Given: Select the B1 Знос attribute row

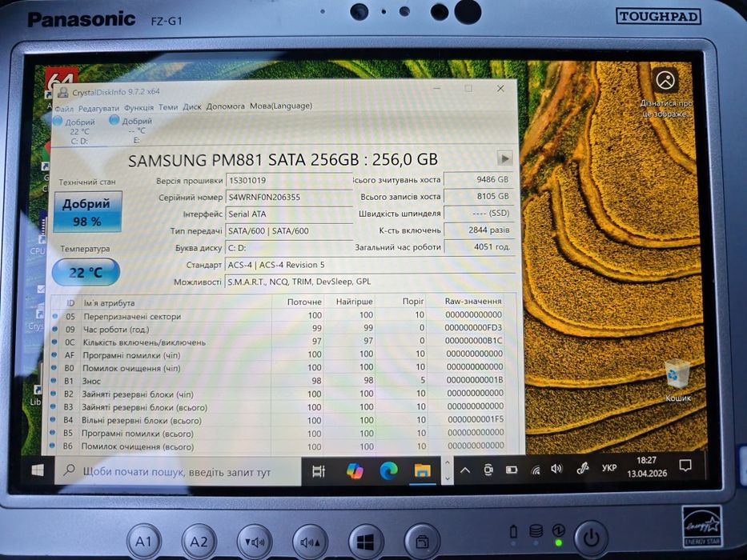Looking at the screenshot, I should coord(279,381).
